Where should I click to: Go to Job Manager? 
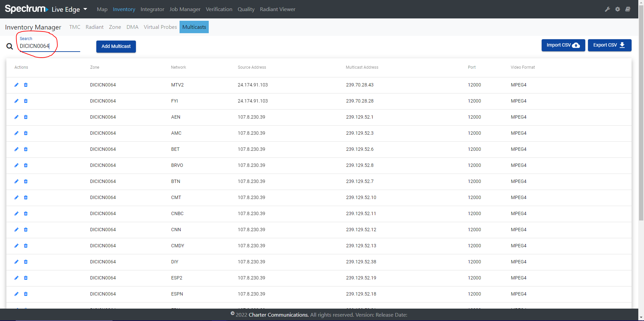(185, 9)
